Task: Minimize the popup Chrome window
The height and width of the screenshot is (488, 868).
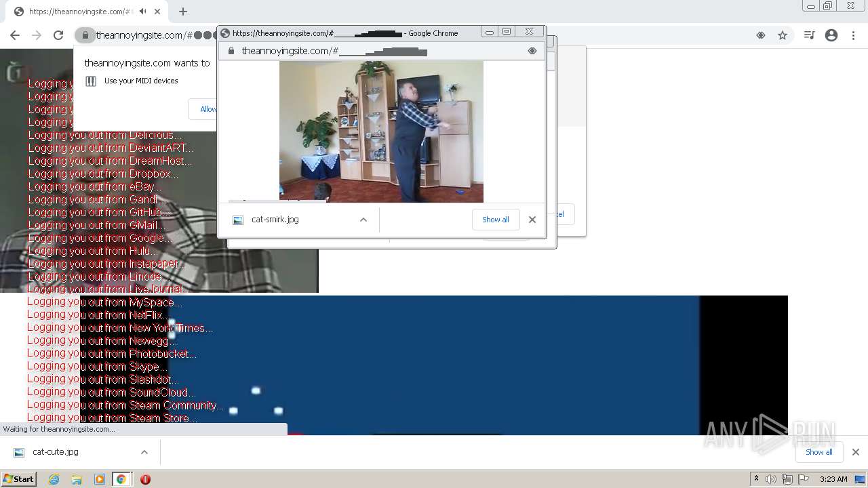Action: pos(490,32)
